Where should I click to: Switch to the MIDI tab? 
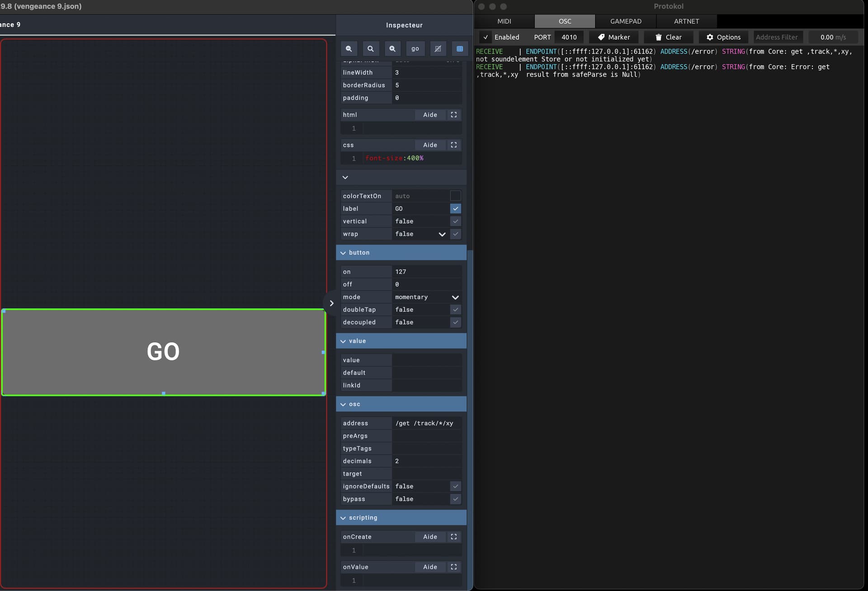pos(504,21)
